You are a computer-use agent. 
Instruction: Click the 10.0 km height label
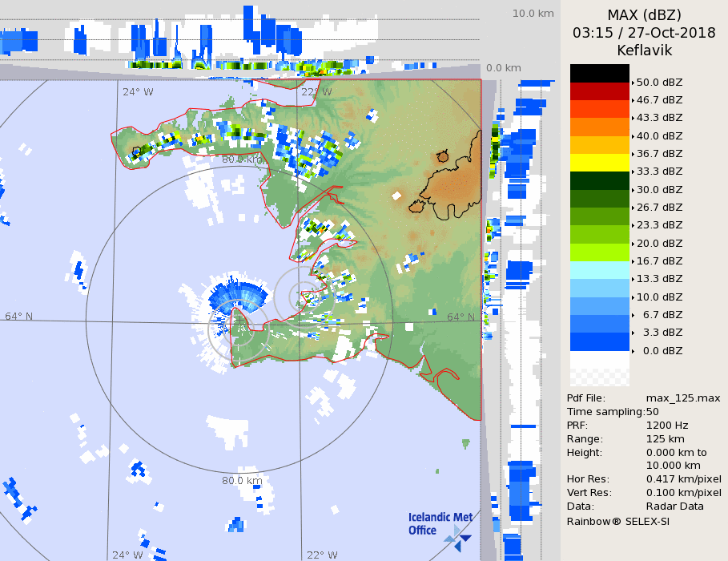coord(533,14)
